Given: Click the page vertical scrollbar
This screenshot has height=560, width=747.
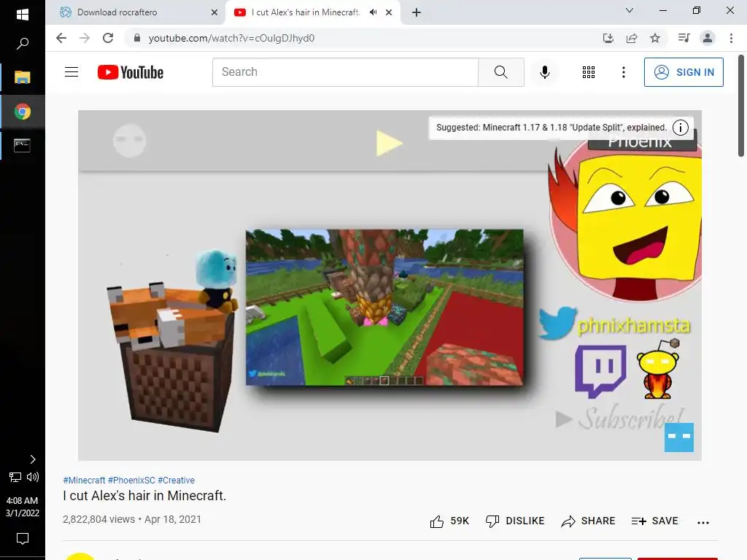Looking at the screenshot, I should coord(741,106).
